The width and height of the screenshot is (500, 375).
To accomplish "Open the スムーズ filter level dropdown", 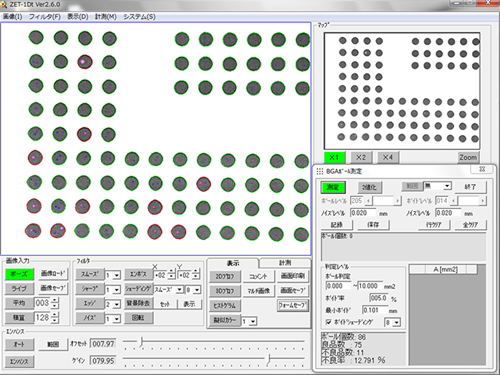I will (x=117, y=275).
